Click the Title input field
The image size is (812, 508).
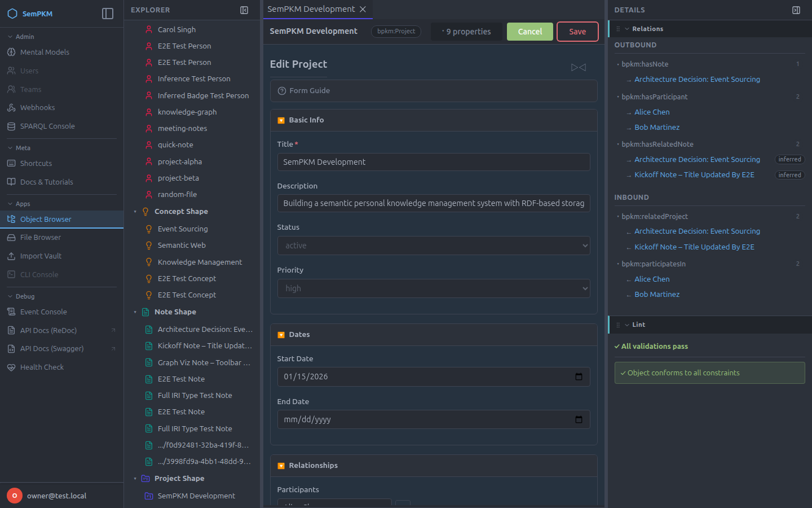click(x=434, y=162)
